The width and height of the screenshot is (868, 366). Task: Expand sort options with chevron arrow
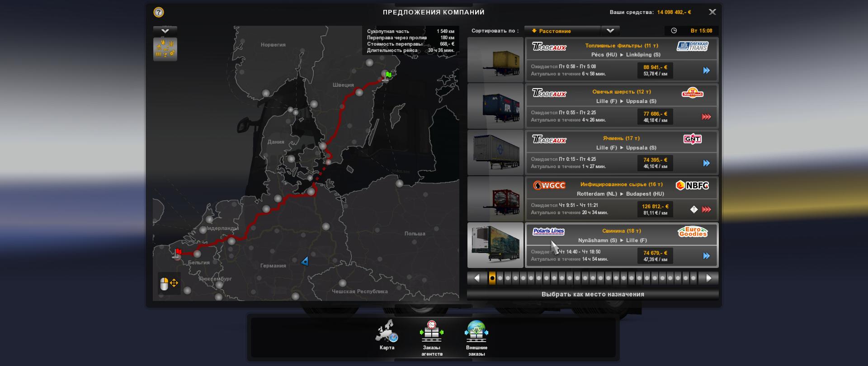(x=610, y=31)
